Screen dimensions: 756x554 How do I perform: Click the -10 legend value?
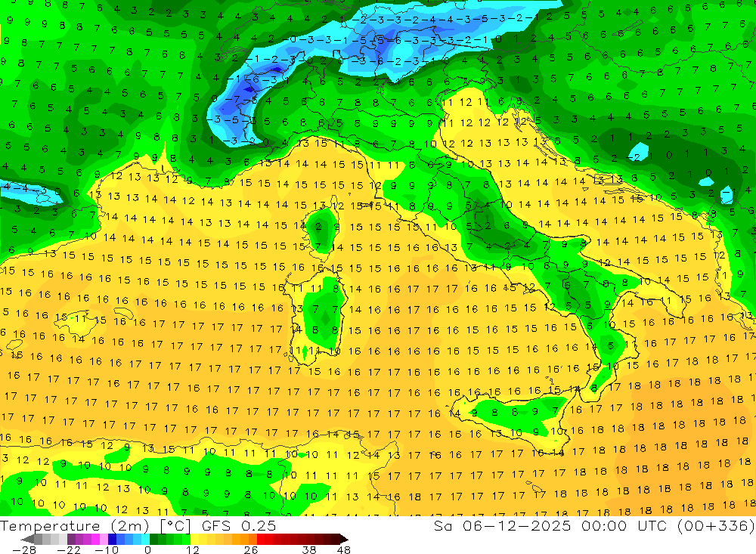[x=107, y=549]
